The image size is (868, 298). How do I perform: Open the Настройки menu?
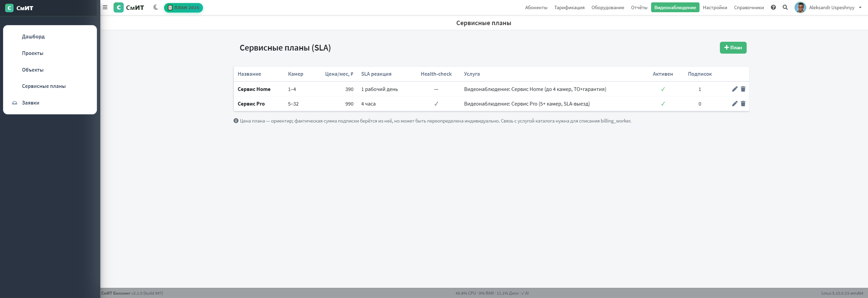tap(715, 7)
